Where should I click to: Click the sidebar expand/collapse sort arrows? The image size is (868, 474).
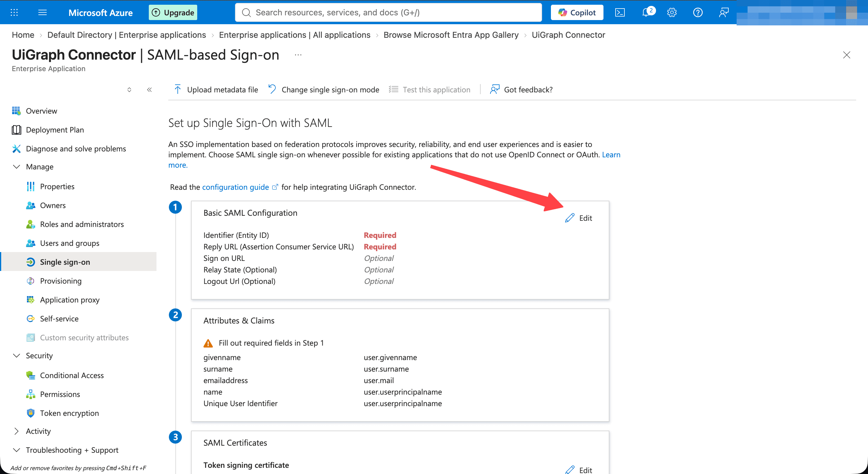129,90
